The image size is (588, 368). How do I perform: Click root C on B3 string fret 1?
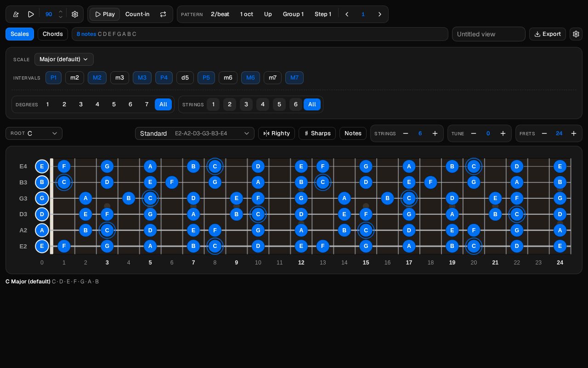coord(64,182)
